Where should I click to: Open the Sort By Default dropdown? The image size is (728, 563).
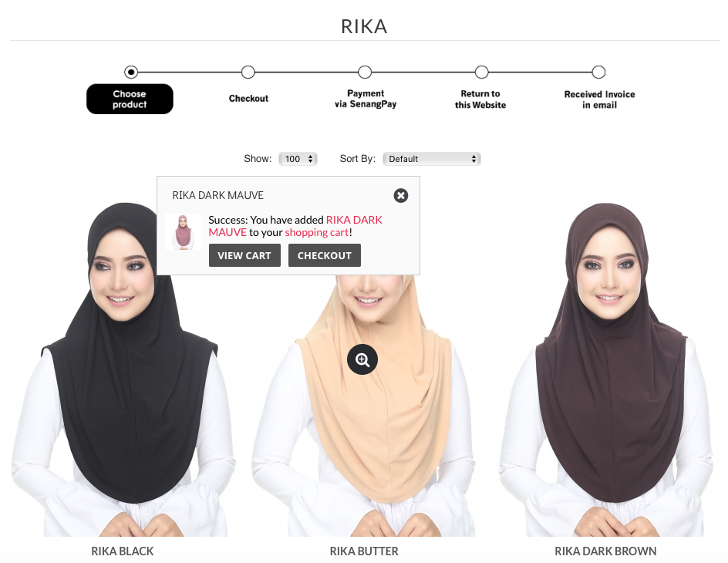(432, 159)
